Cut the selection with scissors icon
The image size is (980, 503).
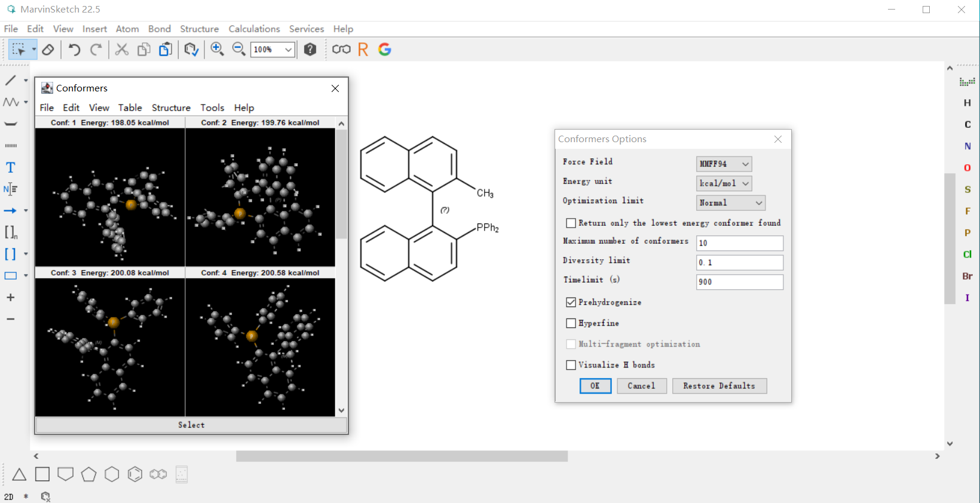pyautogui.click(x=122, y=50)
